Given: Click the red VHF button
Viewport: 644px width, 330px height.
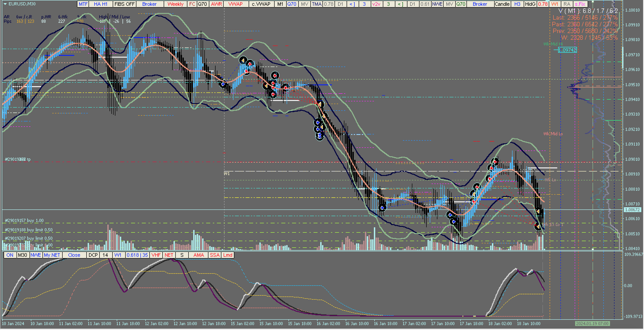Looking at the screenshot, I should point(156,255).
